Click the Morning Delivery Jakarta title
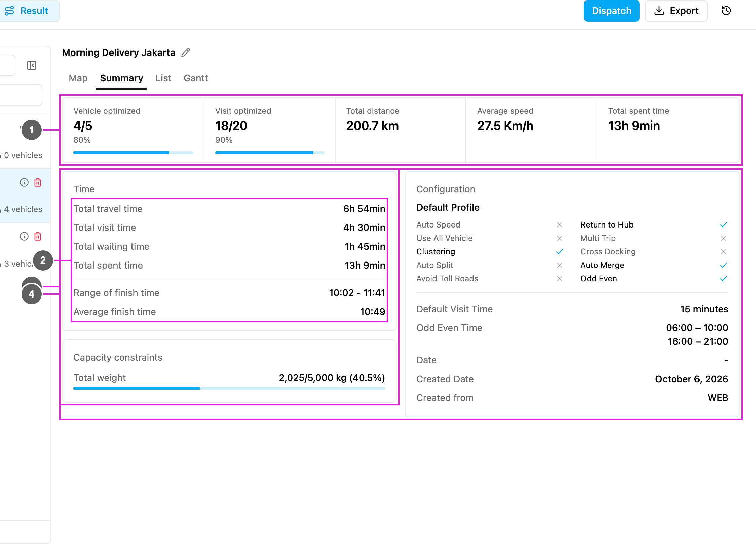756x560 pixels. (119, 53)
